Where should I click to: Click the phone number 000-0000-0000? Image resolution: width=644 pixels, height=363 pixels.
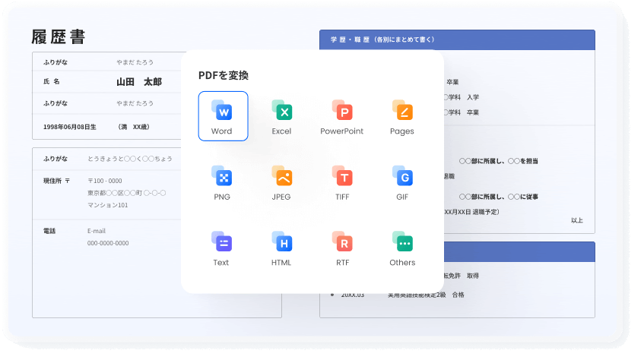108,243
